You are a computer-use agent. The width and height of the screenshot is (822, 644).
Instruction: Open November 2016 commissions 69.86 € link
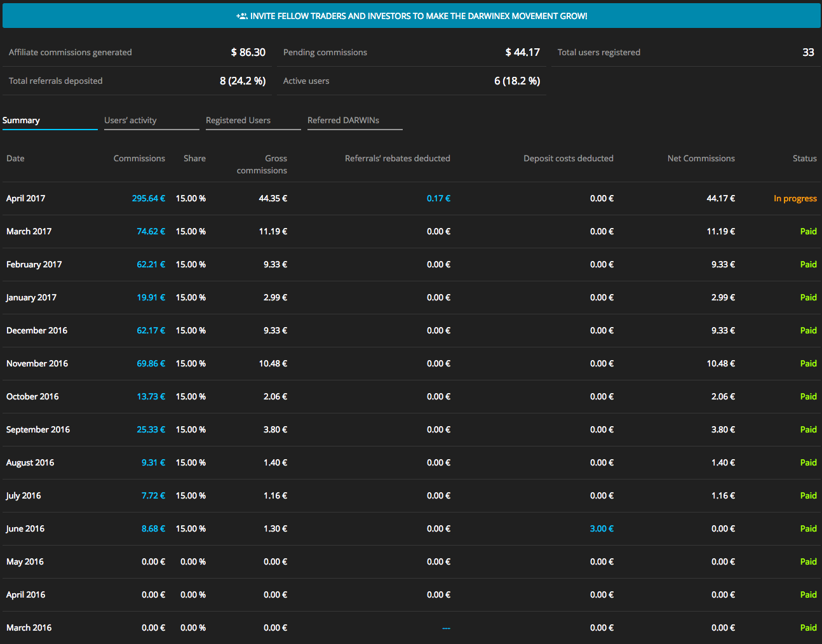[x=151, y=363]
